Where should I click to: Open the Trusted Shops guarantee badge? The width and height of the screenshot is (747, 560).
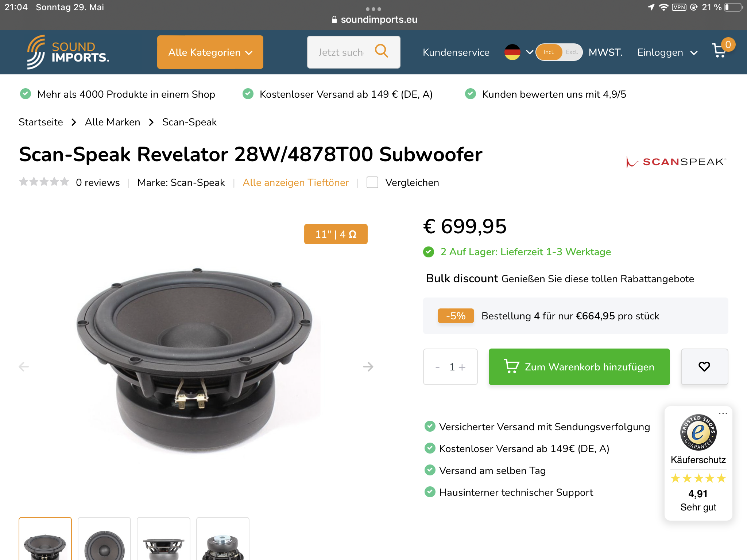(x=698, y=463)
